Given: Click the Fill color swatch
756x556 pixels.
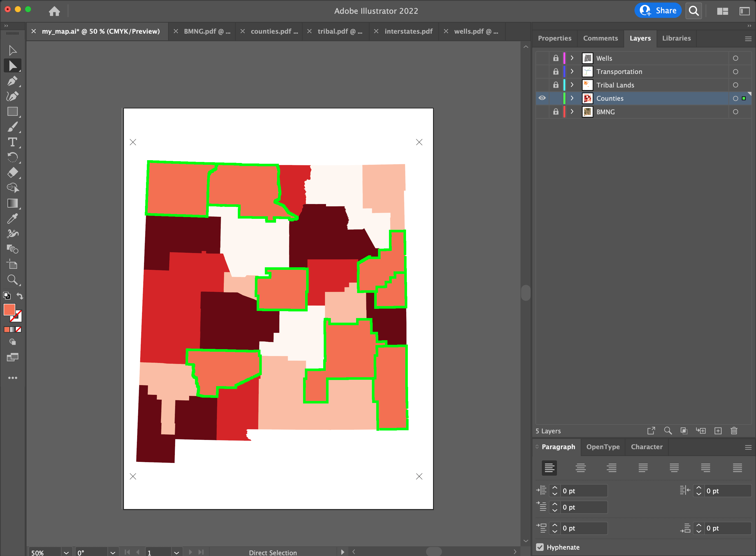Looking at the screenshot, I should [9, 309].
